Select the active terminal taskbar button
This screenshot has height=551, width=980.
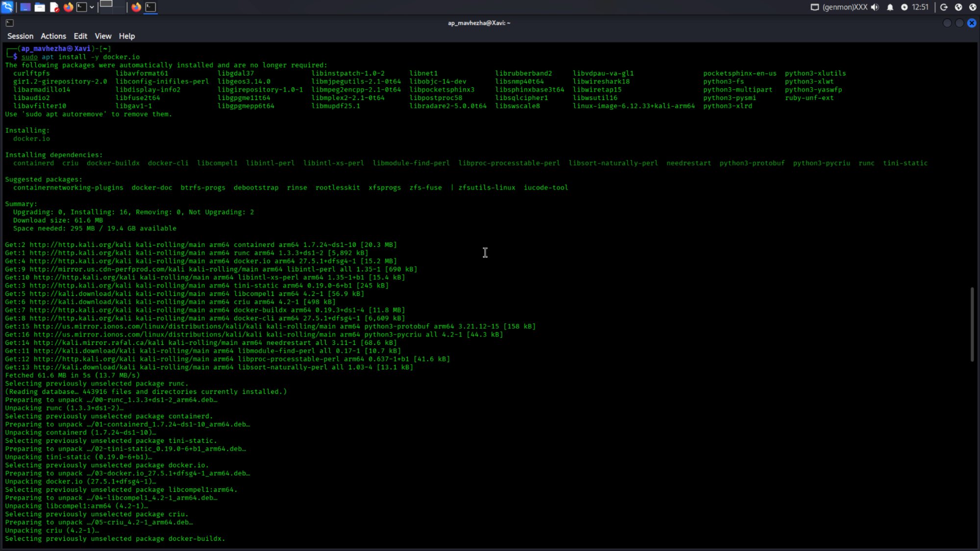(151, 7)
